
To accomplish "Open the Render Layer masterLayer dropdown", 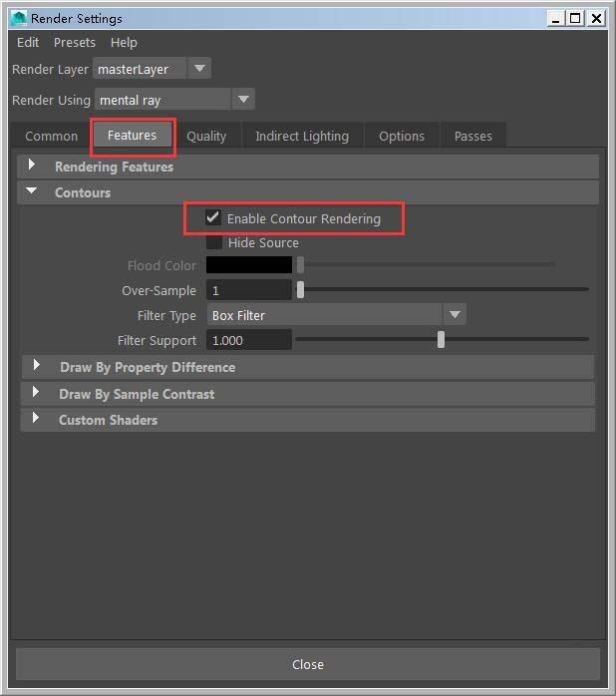I will pyautogui.click(x=152, y=69).
